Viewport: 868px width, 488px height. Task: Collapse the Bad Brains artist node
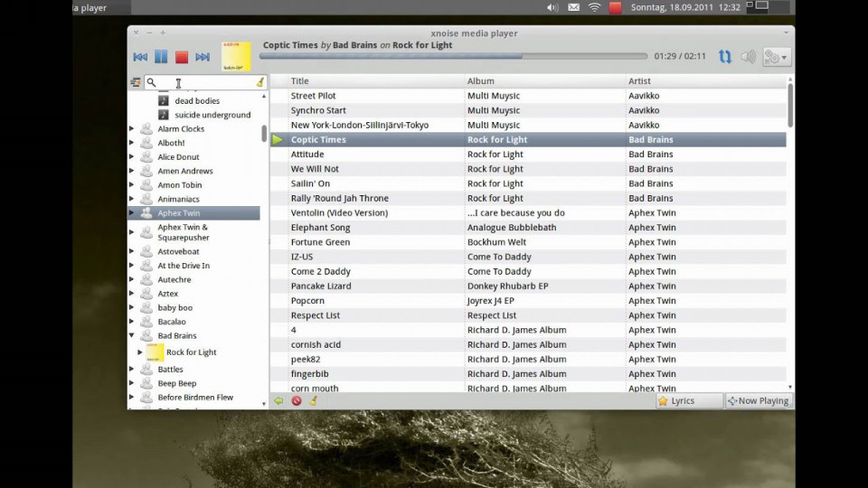132,335
